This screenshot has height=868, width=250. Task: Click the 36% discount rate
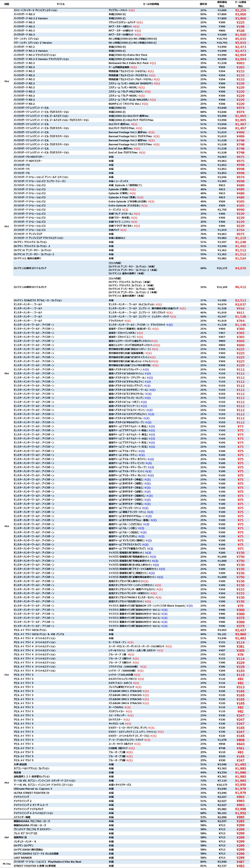(203, 35)
